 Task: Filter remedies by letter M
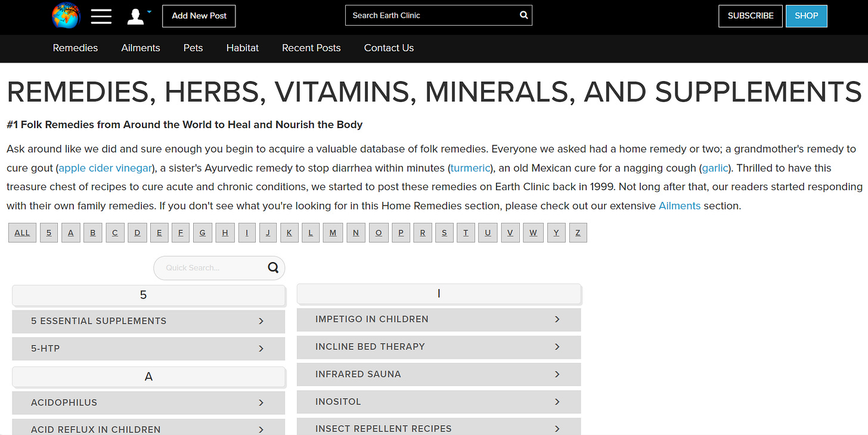(x=333, y=233)
